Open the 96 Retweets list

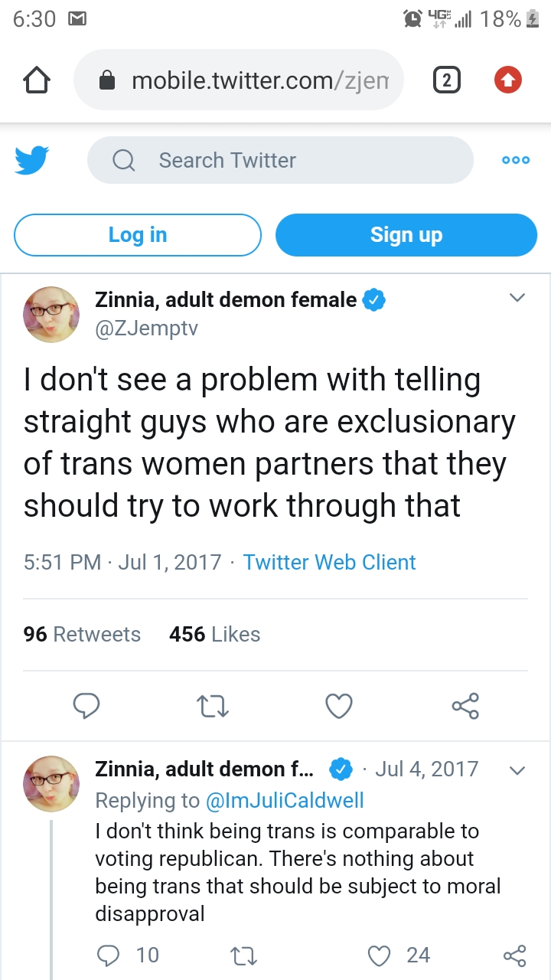[x=82, y=634]
